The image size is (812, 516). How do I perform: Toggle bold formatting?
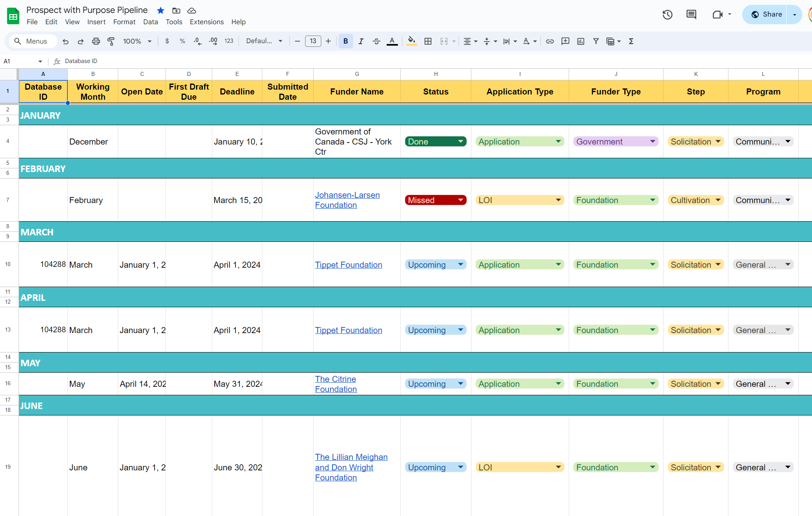(345, 41)
